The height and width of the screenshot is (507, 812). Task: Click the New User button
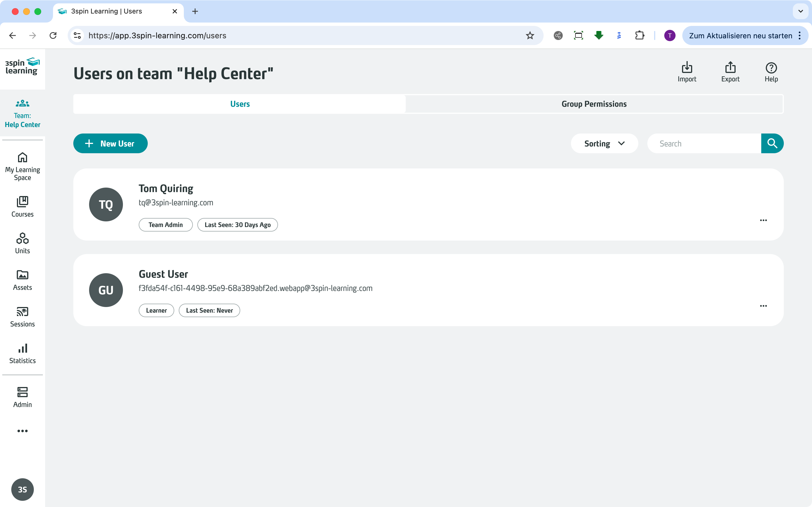coord(111,144)
